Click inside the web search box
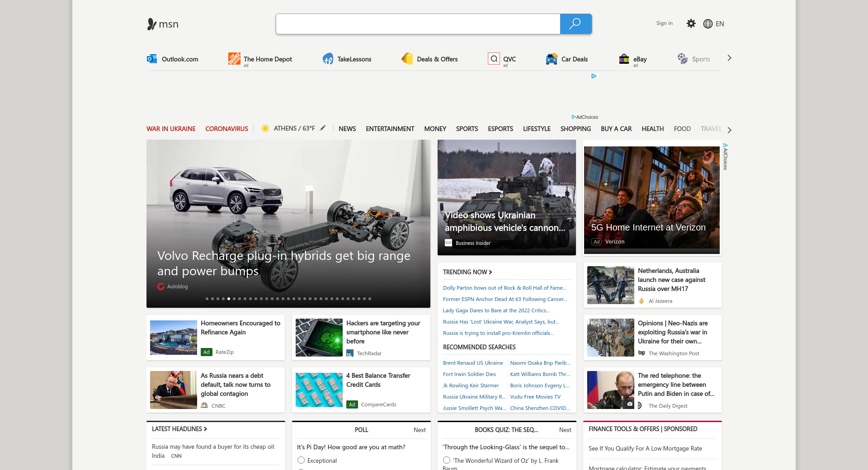Image resolution: width=868 pixels, height=470 pixels. [x=418, y=24]
